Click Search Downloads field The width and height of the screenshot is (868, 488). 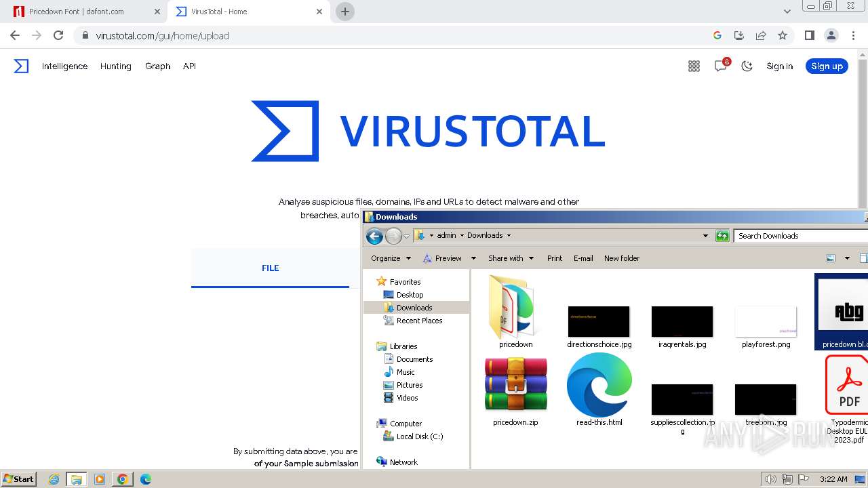click(800, 235)
